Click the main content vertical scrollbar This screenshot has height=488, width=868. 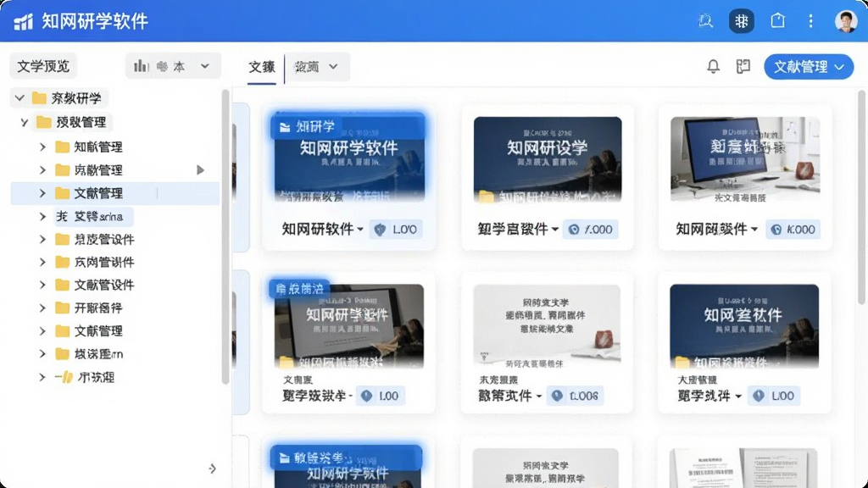[x=861, y=197]
